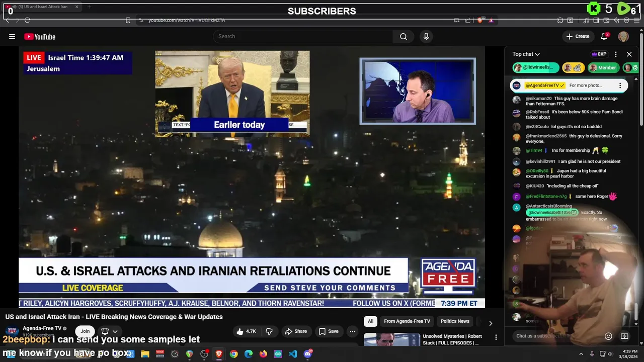The width and height of the screenshot is (644, 362).
Task: Open the browser main menu icon
Action: [636, 20]
